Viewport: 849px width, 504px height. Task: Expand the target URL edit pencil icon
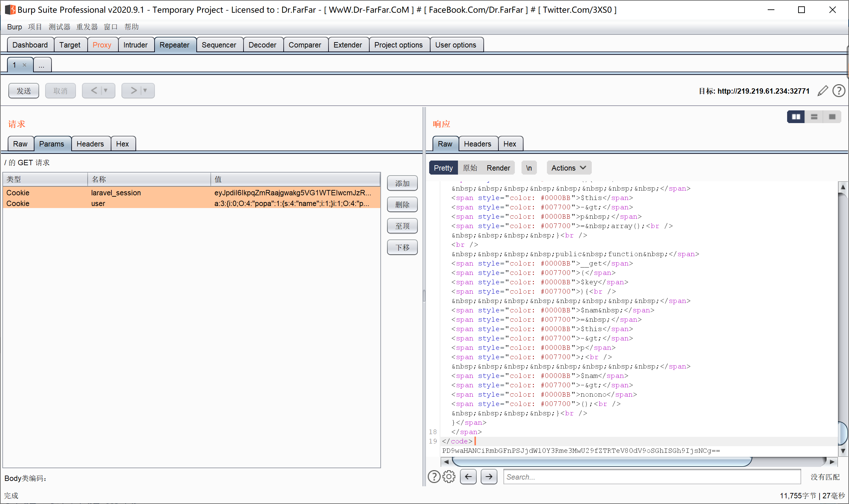point(822,91)
